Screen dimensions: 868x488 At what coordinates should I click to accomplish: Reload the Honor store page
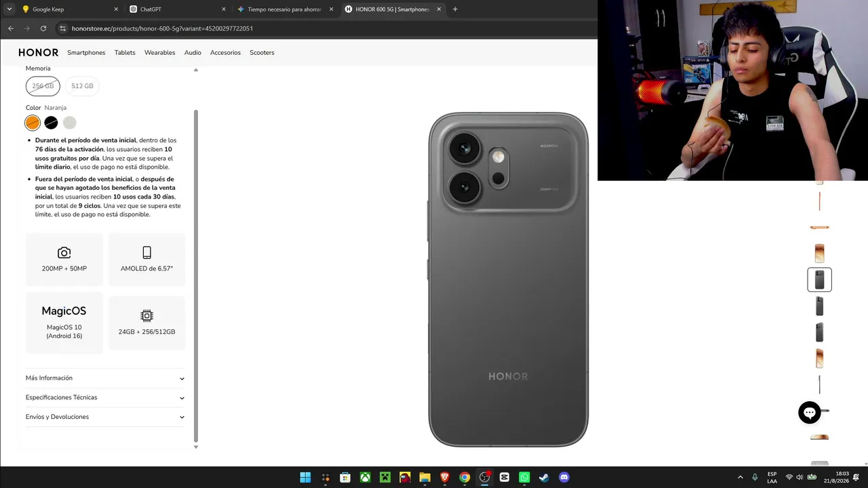pyautogui.click(x=43, y=28)
